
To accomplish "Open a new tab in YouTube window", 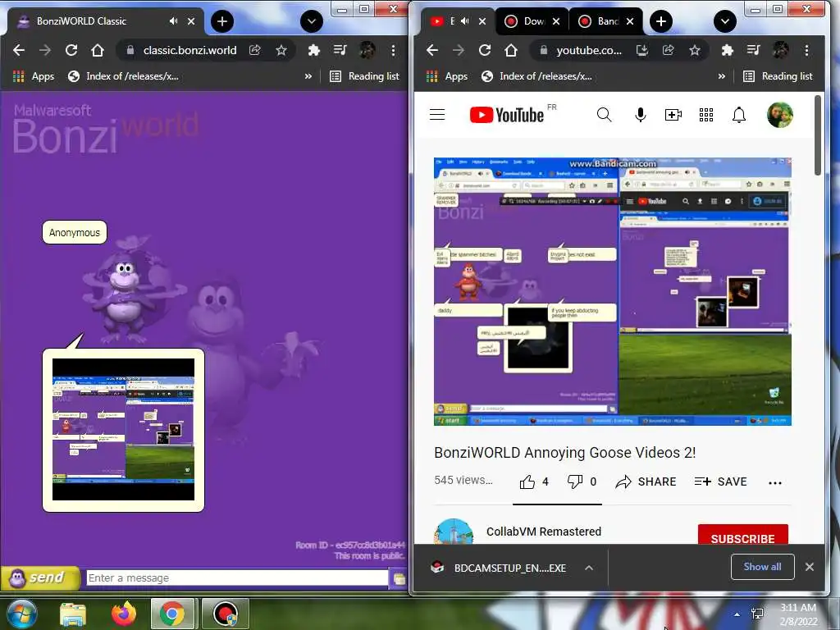I will (x=661, y=21).
